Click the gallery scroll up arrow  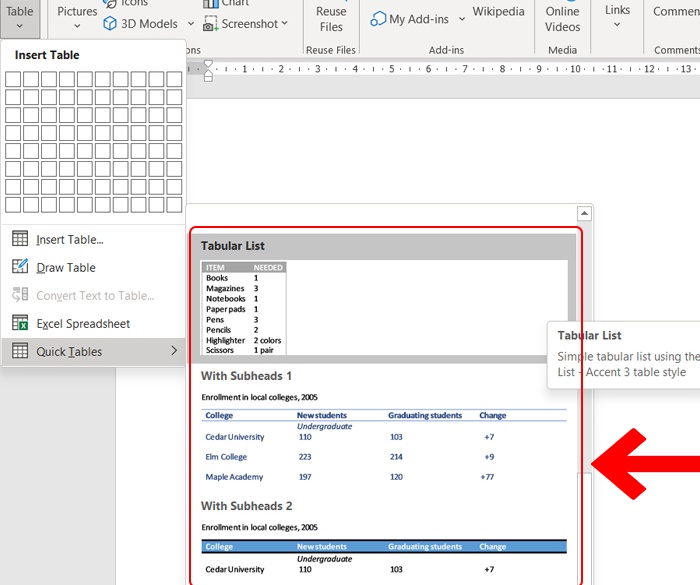click(x=584, y=213)
